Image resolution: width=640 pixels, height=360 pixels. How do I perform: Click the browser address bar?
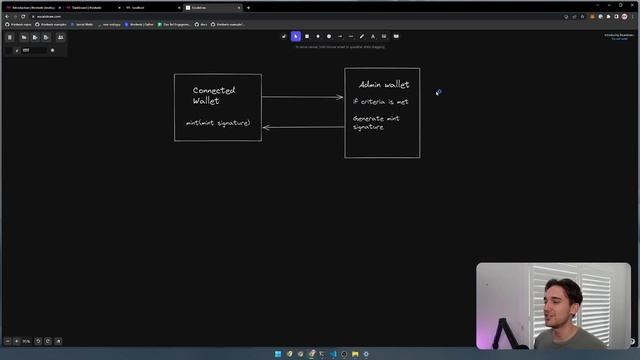(x=294, y=17)
